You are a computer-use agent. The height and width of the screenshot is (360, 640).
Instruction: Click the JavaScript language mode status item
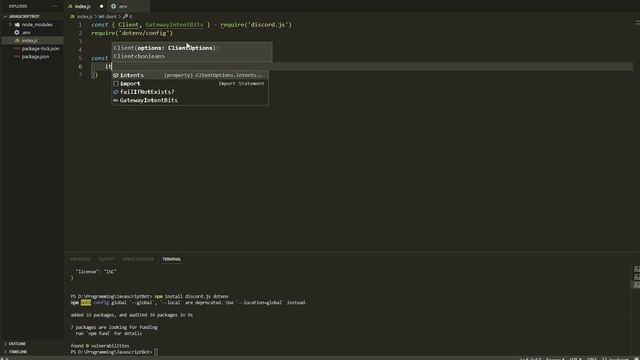616,358
